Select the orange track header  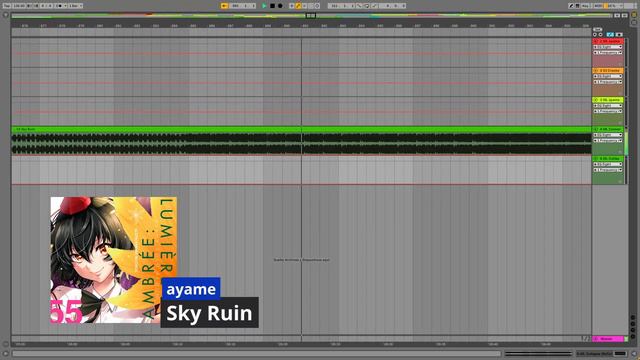coord(608,71)
